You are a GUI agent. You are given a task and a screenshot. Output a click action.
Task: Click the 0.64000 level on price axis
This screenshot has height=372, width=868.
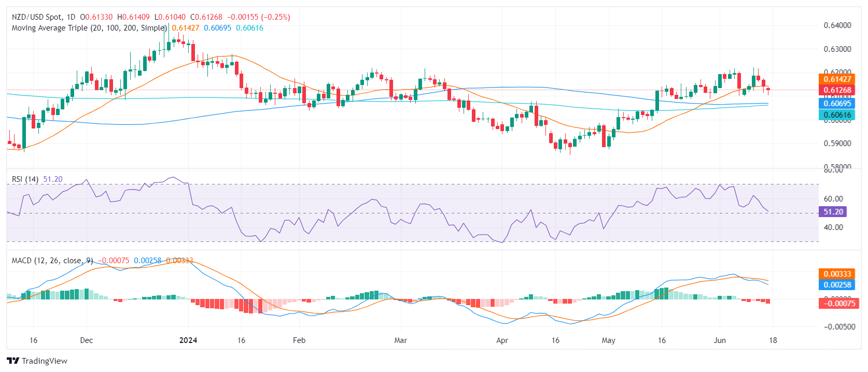point(837,25)
